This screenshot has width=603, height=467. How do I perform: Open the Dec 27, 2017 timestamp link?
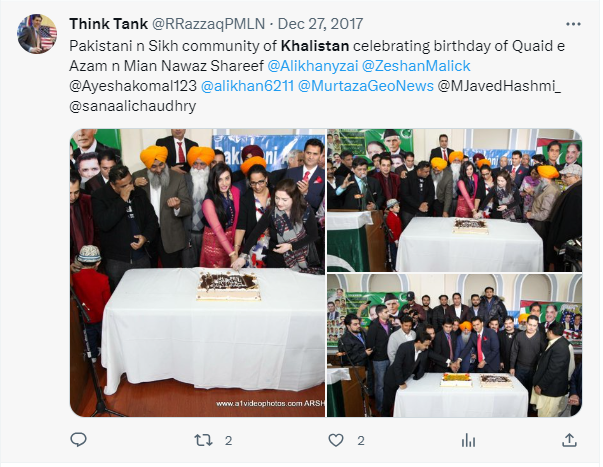click(320, 24)
